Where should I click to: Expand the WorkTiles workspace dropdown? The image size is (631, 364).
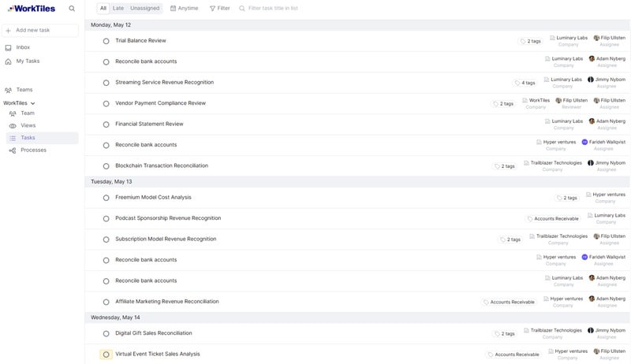click(x=32, y=103)
